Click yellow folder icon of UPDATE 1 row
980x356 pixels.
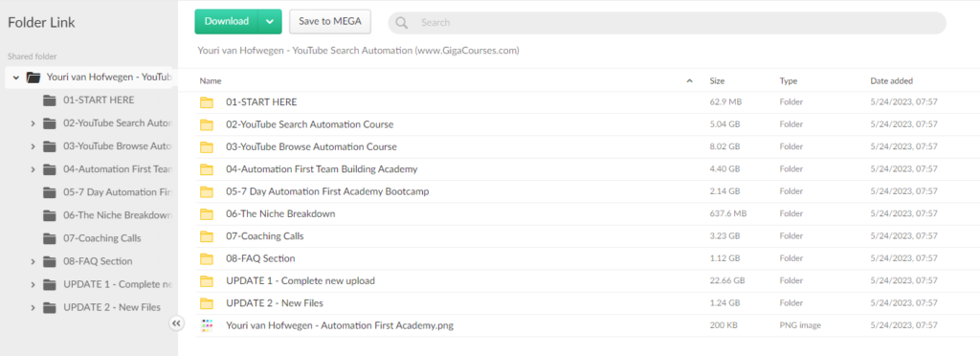[x=207, y=281]
